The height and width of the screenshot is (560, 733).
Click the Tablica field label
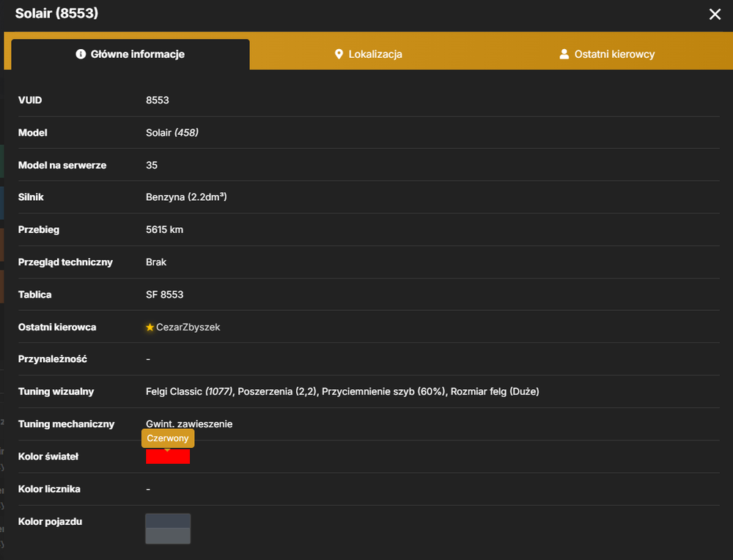(34, 295)
